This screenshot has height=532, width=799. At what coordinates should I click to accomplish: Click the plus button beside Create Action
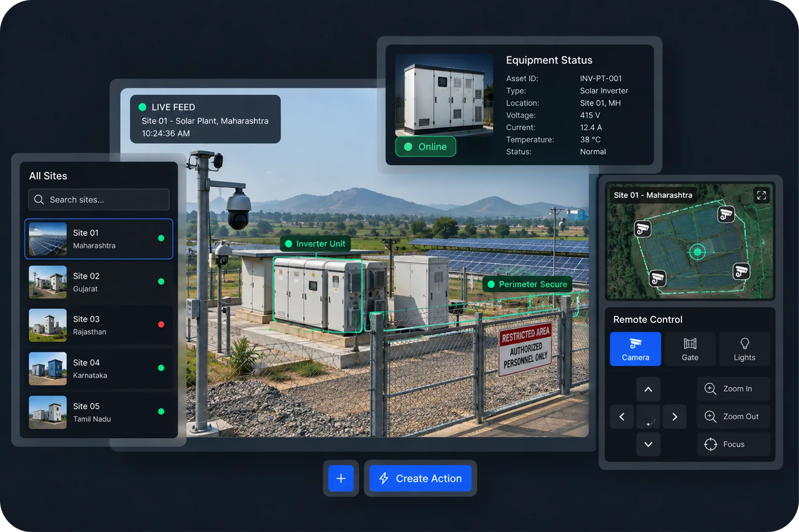point(341,478)
